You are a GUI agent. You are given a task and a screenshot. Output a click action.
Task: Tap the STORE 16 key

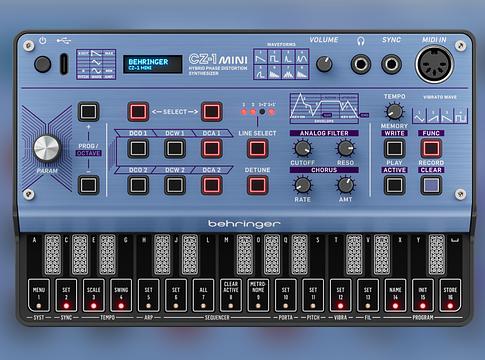pyautogui.click(x=450, y=295)
